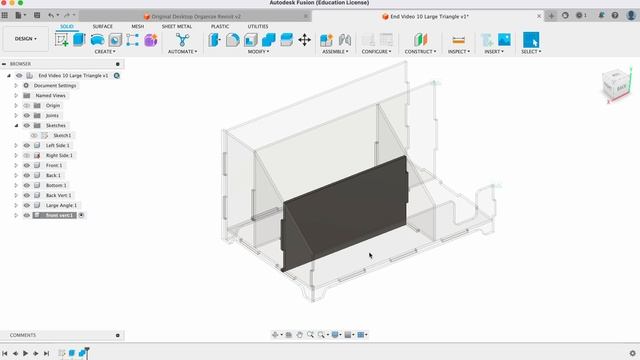Undo the last action
Screen dimensions: 640x360
click(x=51, y=16)
